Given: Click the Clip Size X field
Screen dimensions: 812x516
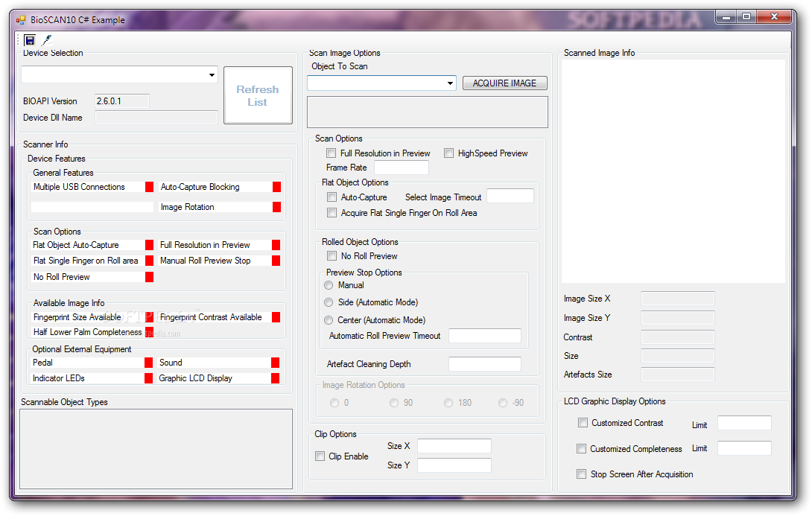Looking at the screenshot, I should pyautogui.click(x=454, y=445).
